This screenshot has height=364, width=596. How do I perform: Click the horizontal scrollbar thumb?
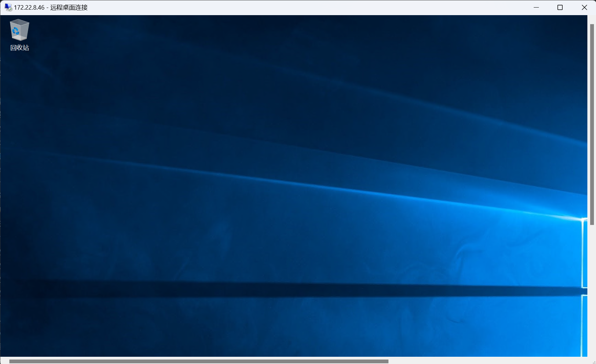pos(199,361)
